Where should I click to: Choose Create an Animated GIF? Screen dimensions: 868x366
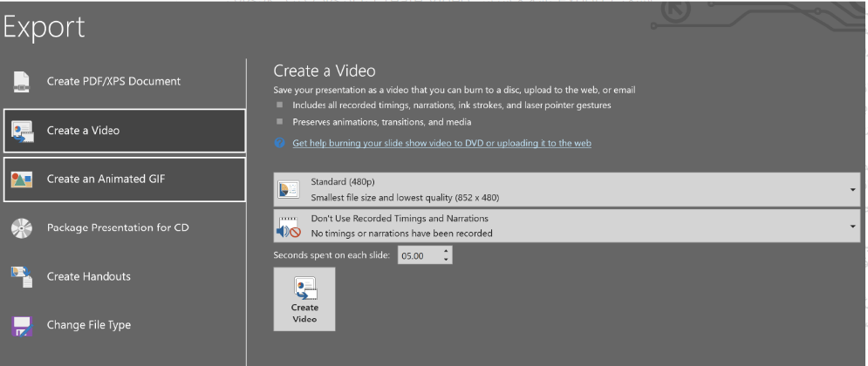point(125,180)
